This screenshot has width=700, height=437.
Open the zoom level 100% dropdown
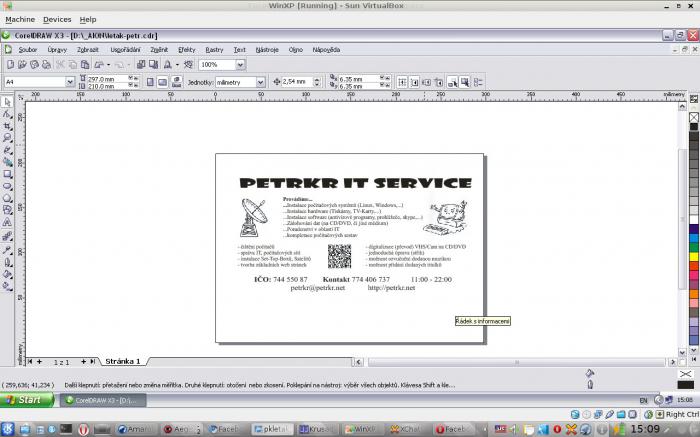tap(240, 65)
